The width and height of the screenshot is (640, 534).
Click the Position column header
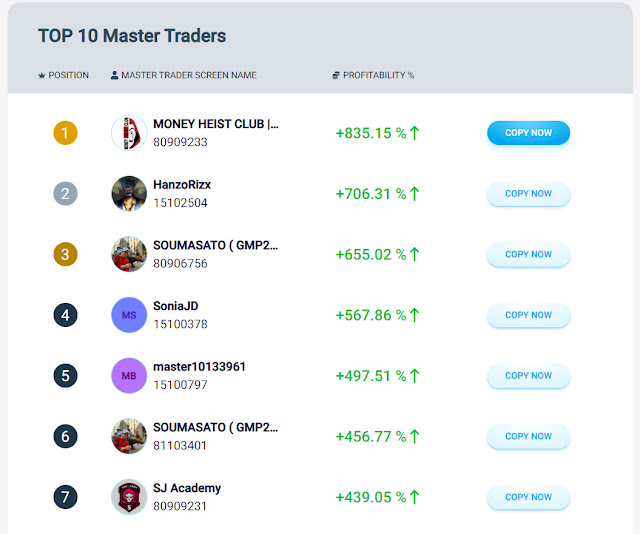point(63,75)
